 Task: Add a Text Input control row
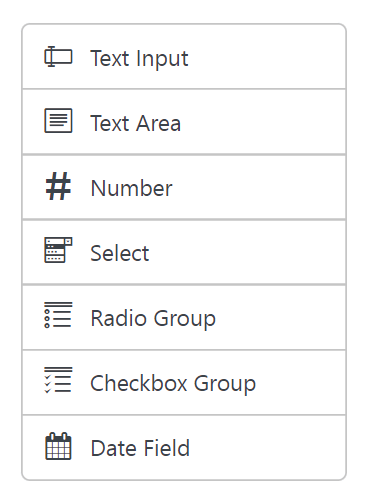pyautogui.click(x=184, y=56)
